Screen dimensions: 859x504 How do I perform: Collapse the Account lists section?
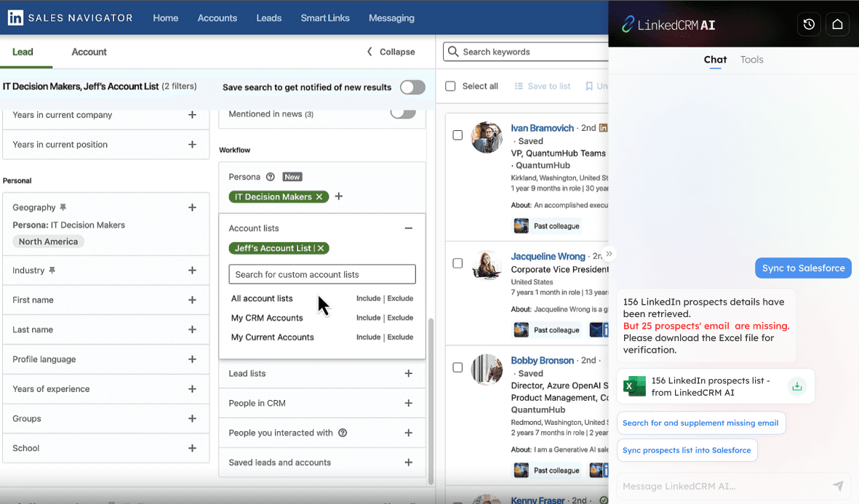click(x=409, y=228)
